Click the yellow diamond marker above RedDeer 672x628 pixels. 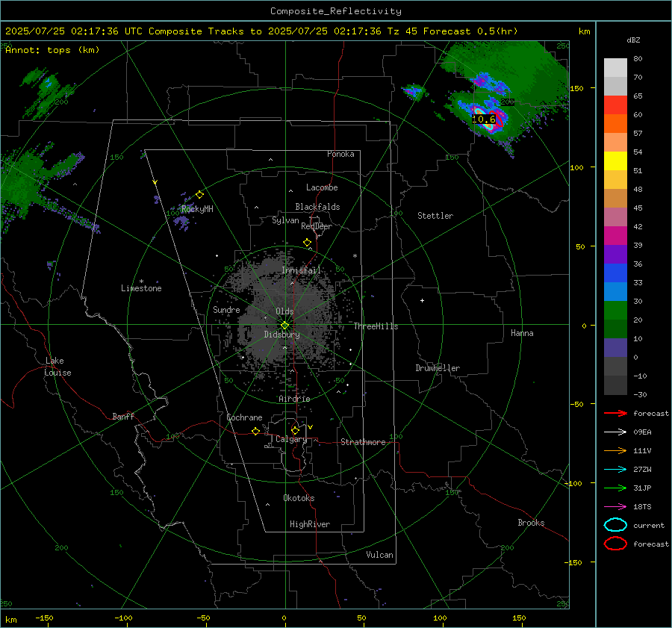307,243
